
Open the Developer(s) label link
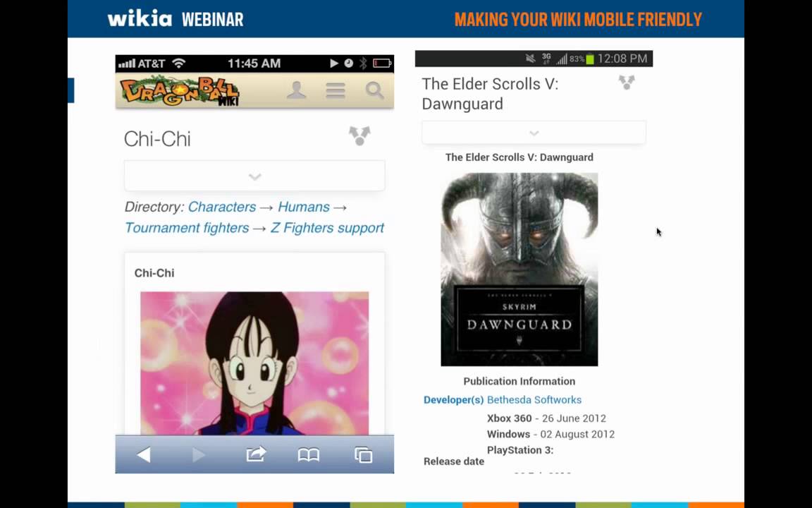tap(454, 399)
